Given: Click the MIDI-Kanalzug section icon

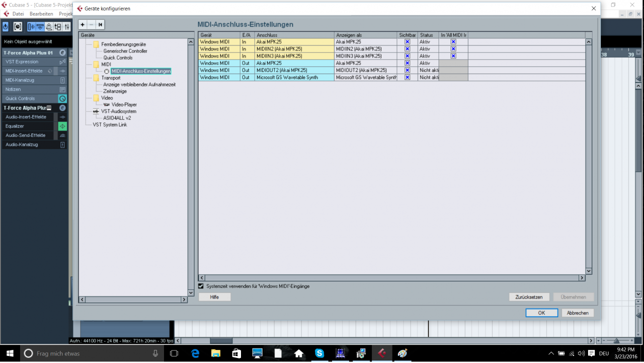Looking at the screenshot, I should tap(62, 80).
